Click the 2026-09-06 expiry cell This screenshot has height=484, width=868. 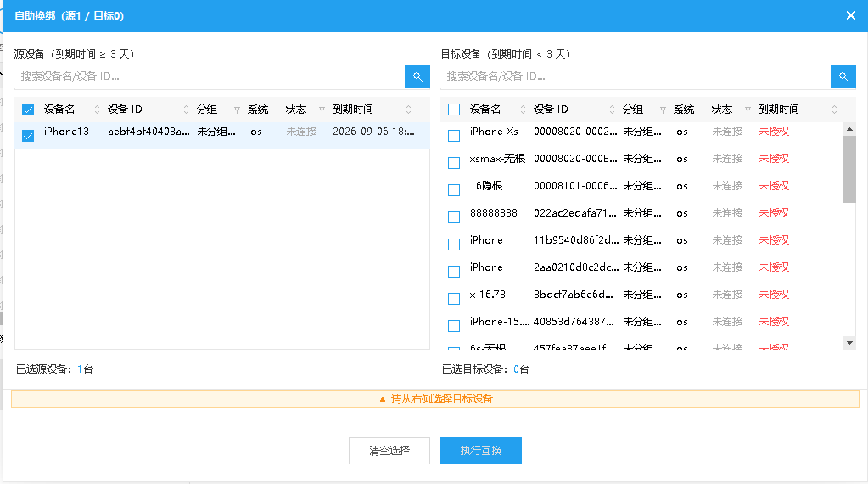pyautogui.click(x=373, y=132)
